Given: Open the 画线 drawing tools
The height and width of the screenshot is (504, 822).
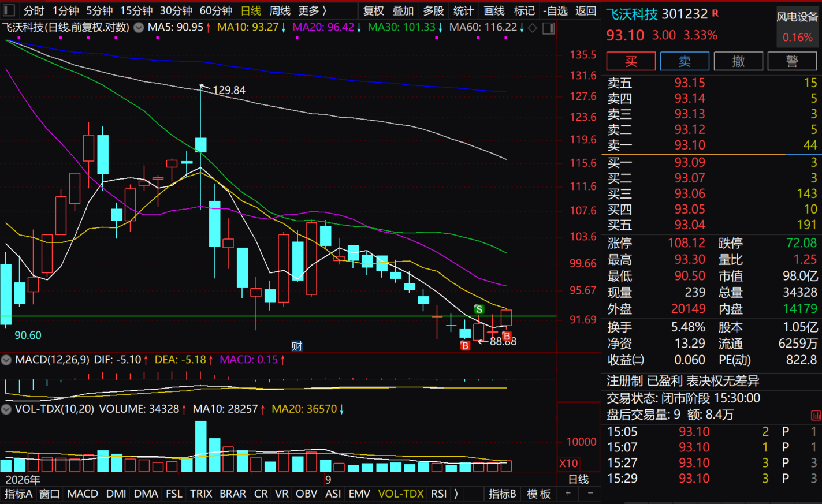Looking at the screenshot, I should pos(494,10).
